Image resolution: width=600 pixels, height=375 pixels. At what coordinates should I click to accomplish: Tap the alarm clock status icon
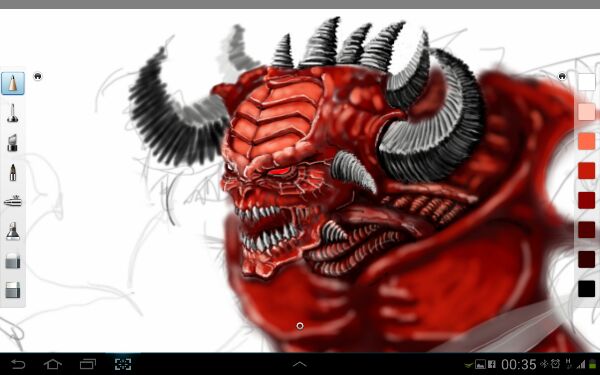click(555, 364)
